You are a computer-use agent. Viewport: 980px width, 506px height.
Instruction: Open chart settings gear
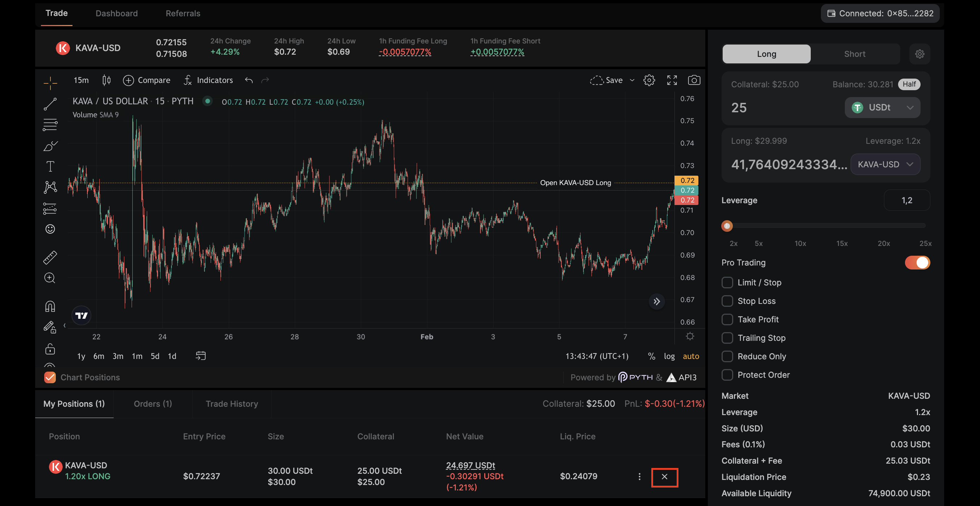649,80
